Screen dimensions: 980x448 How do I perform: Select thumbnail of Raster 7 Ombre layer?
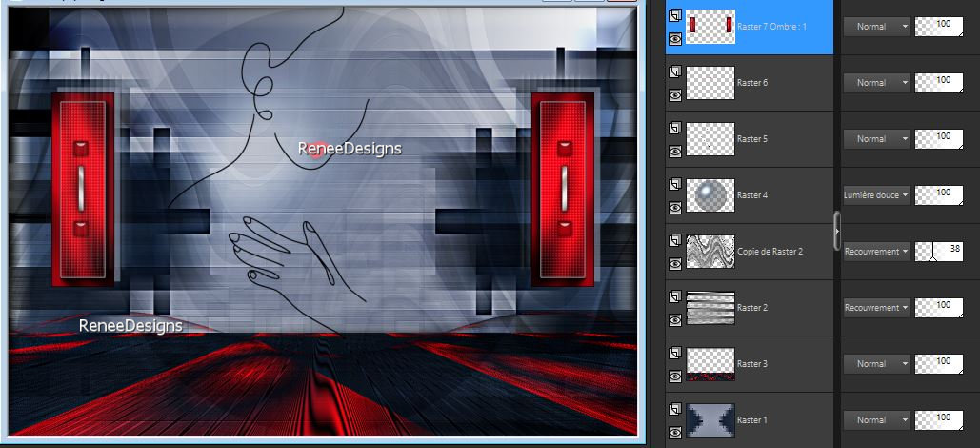pos(710,27)
